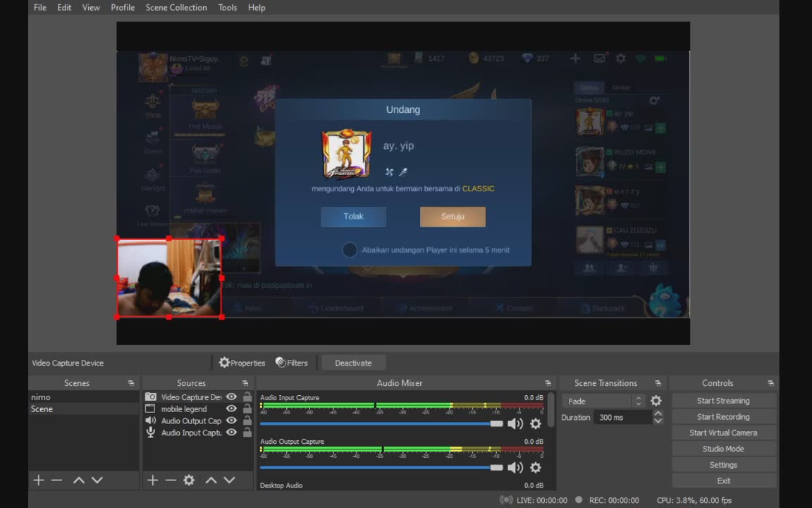Viewport: 812px width, 508px height.
Task: Toggle visibility of the mobile legend source
Action: pos(231,409)
